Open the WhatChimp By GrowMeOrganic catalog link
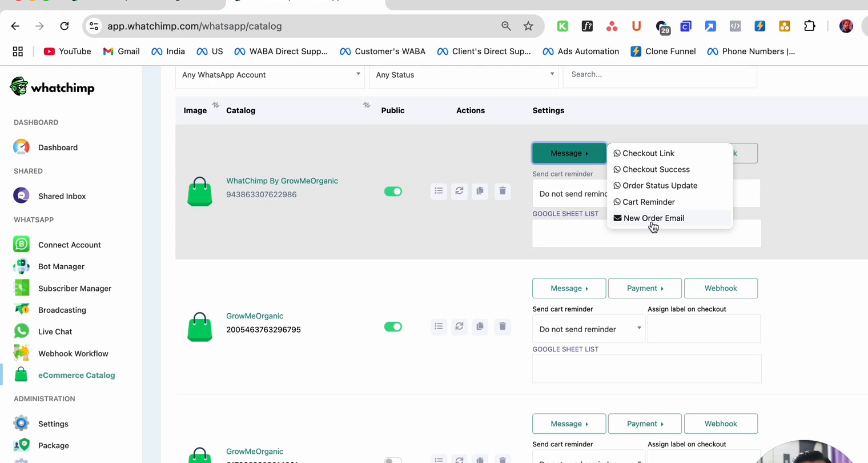Viewport: 868px width, 463px height. point(282,181)
